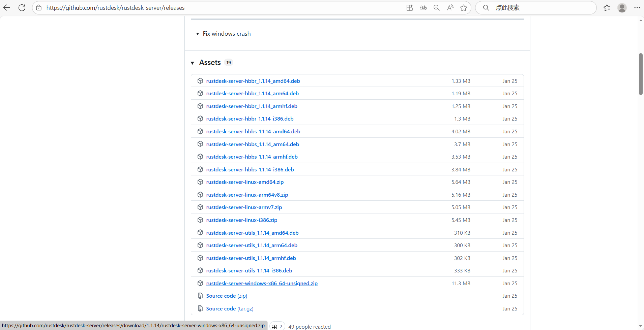This screenshot has height=330, width=644.
Task: Click the Assets count badge 19
Action: [x=229, y=63]
